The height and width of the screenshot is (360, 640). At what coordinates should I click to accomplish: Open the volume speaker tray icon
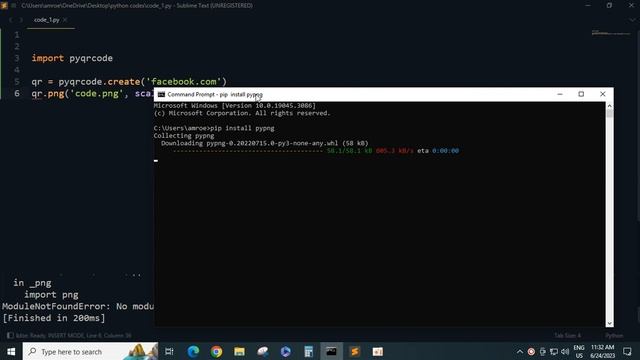565,351
